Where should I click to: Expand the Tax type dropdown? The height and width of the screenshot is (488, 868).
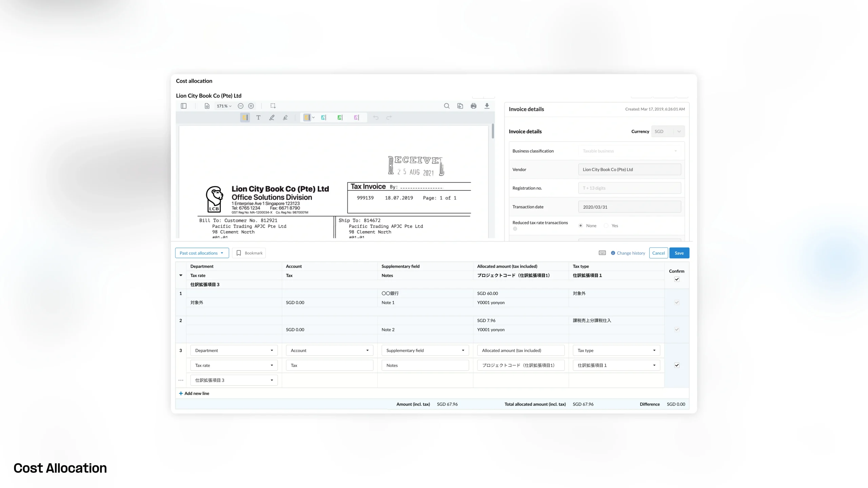(x=616, y=350)
